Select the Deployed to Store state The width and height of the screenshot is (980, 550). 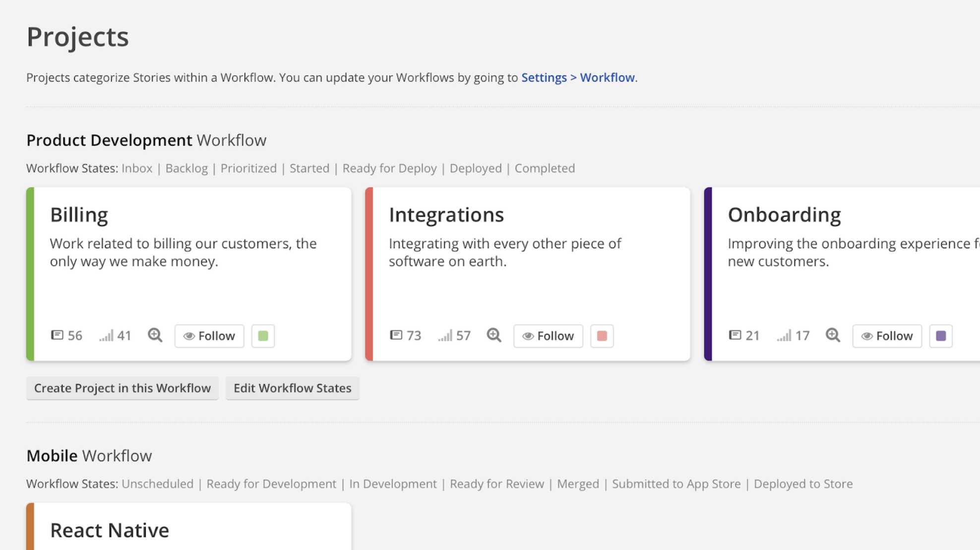tap(803, 484)
